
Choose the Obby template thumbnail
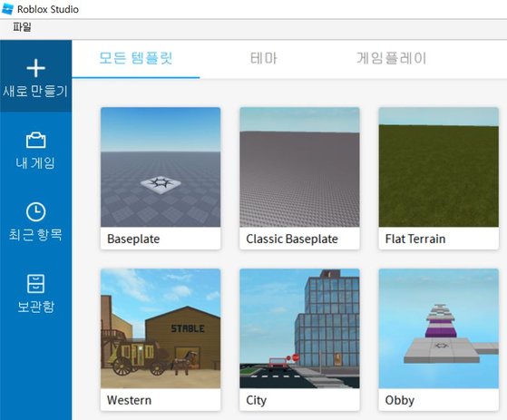tap(438, 328)
